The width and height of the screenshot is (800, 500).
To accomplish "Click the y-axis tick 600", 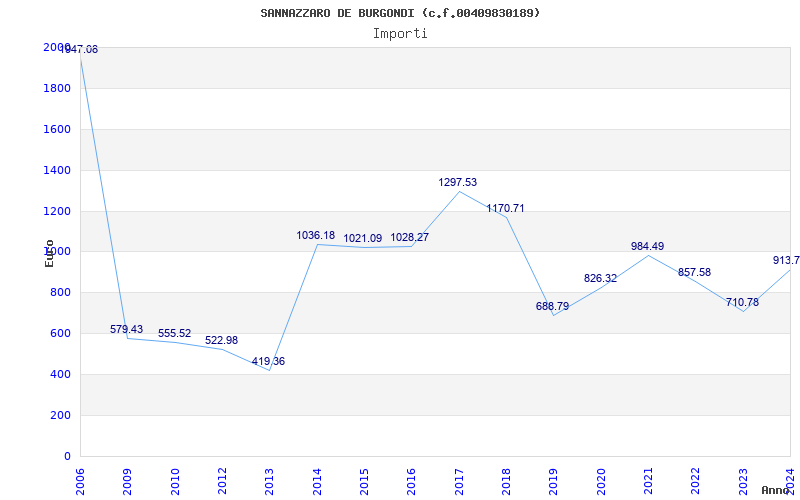I will pos(61,333).
